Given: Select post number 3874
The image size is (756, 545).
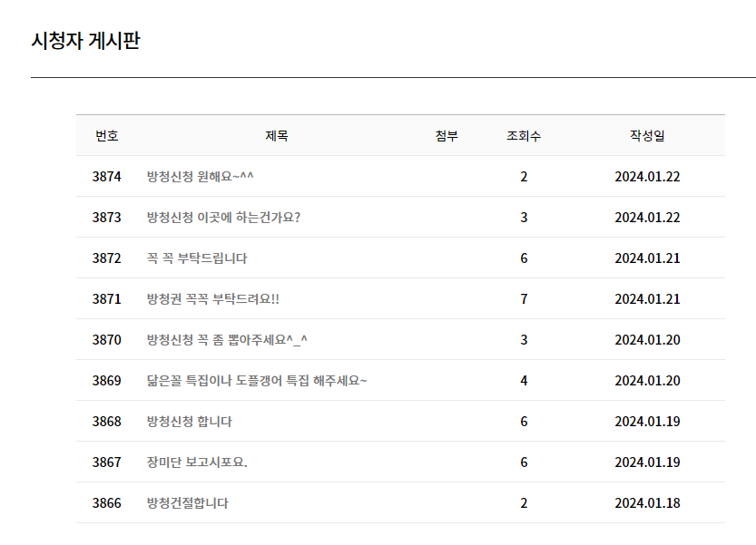Looking at the screenshot, I should (x=106, y=176).
